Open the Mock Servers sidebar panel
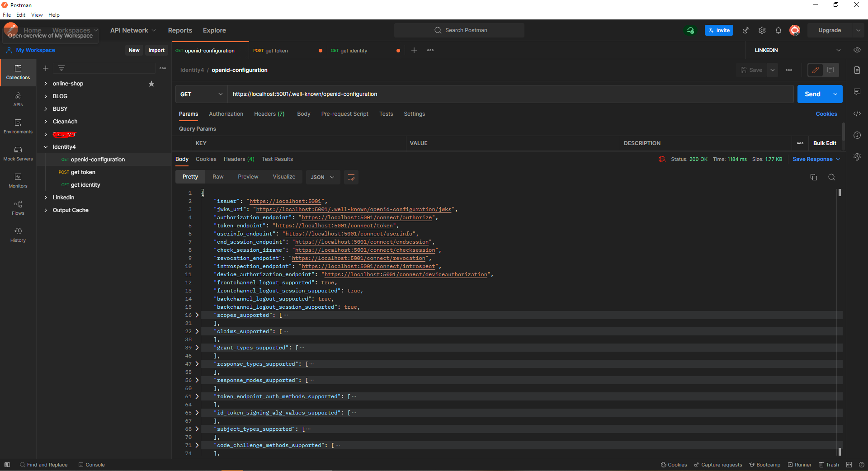 pos(18,154)
